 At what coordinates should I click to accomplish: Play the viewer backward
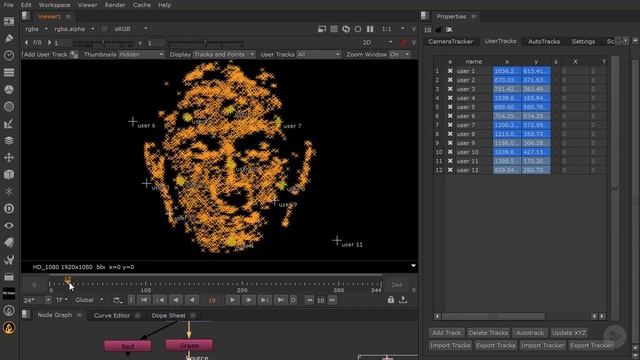pos(192,300)
